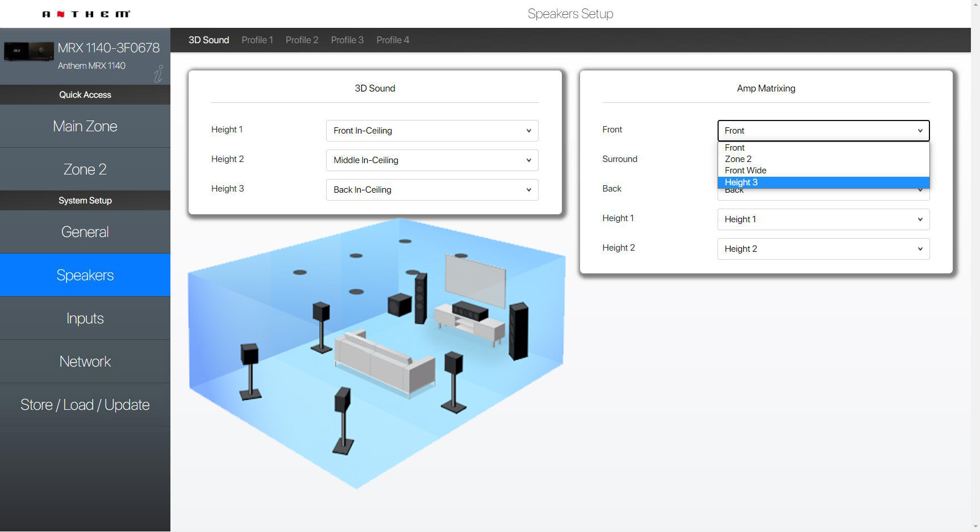Open the Height 2 3D Sound dropdown

432,160
